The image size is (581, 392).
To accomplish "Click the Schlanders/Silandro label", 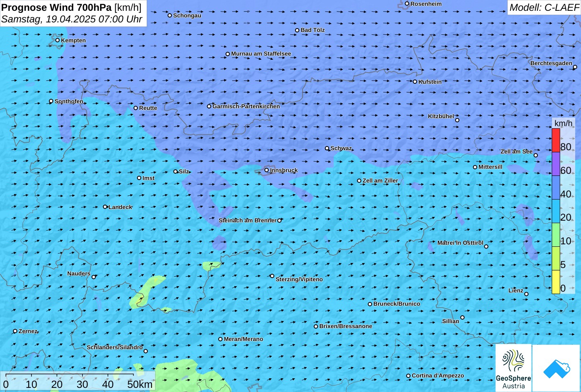I will coord(115,347).
